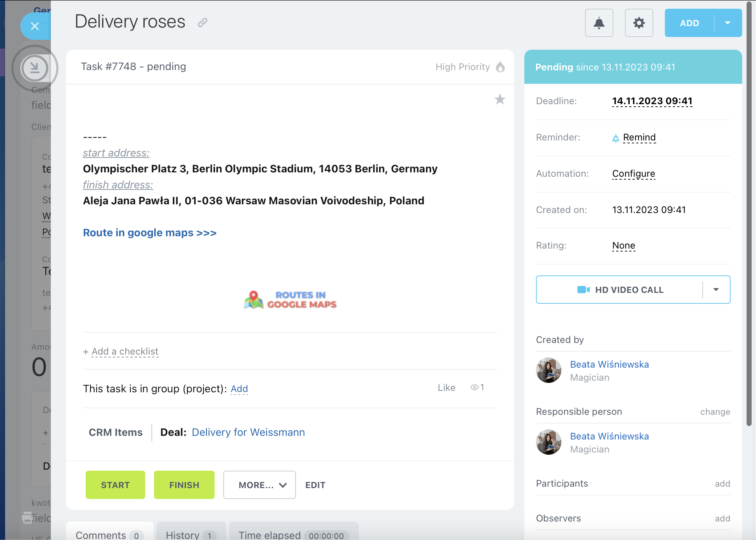Open task settings gear icon
Image resolution: width=756 pixels, height=540 pixels.
click(x=639, y=23)
